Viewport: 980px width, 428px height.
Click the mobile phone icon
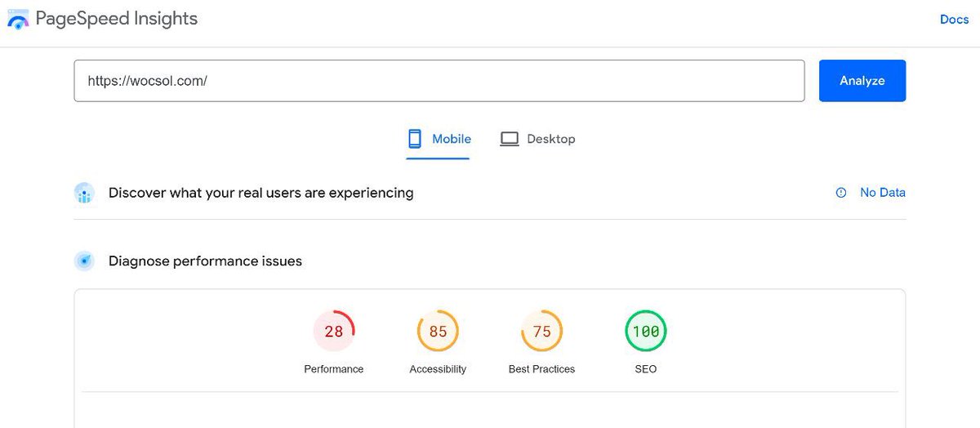(415, 139)
